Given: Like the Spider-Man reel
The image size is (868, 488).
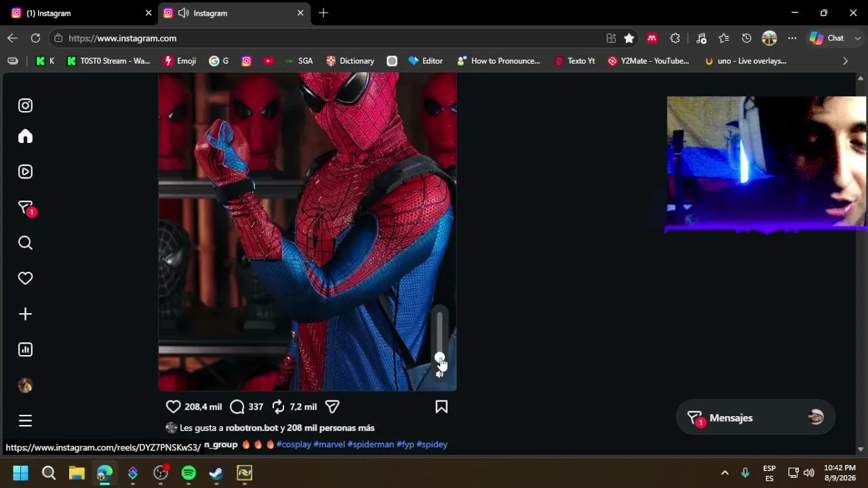Looking at the screenshot, I should [174, 407].
